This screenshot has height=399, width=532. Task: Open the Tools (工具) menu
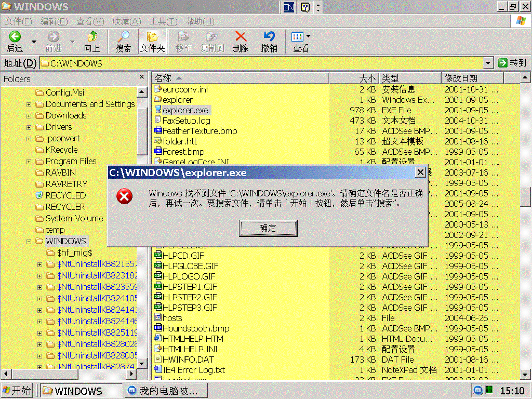point(163,21)
